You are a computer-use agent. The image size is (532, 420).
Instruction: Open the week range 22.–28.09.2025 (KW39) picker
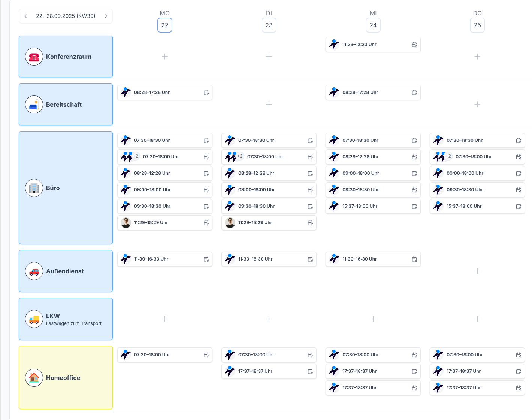[66, 16]
